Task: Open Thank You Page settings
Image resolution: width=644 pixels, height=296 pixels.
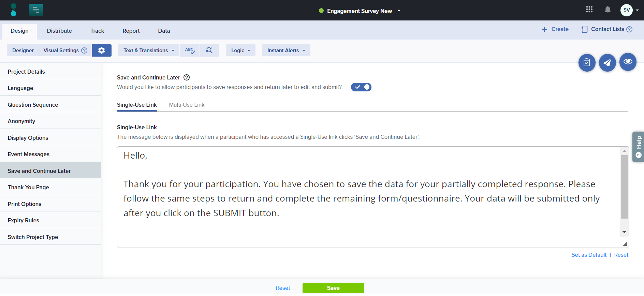Action: coord(28,187)
